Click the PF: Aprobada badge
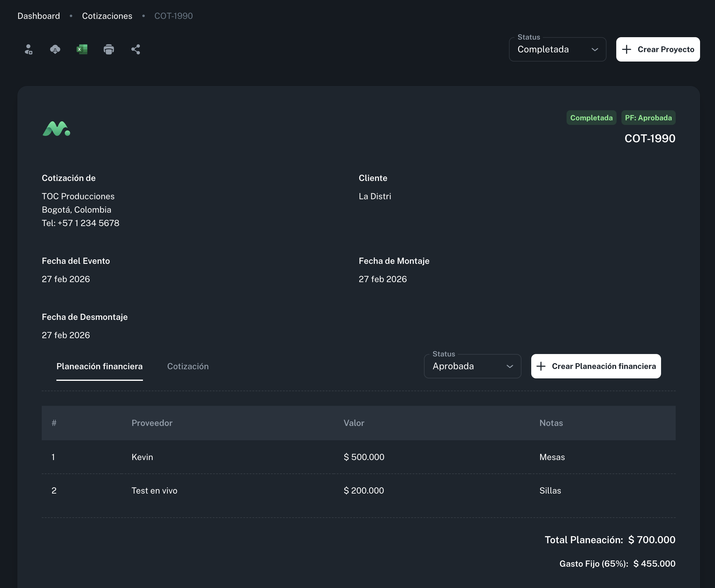The image size is (715, 588). coord(648,118)
